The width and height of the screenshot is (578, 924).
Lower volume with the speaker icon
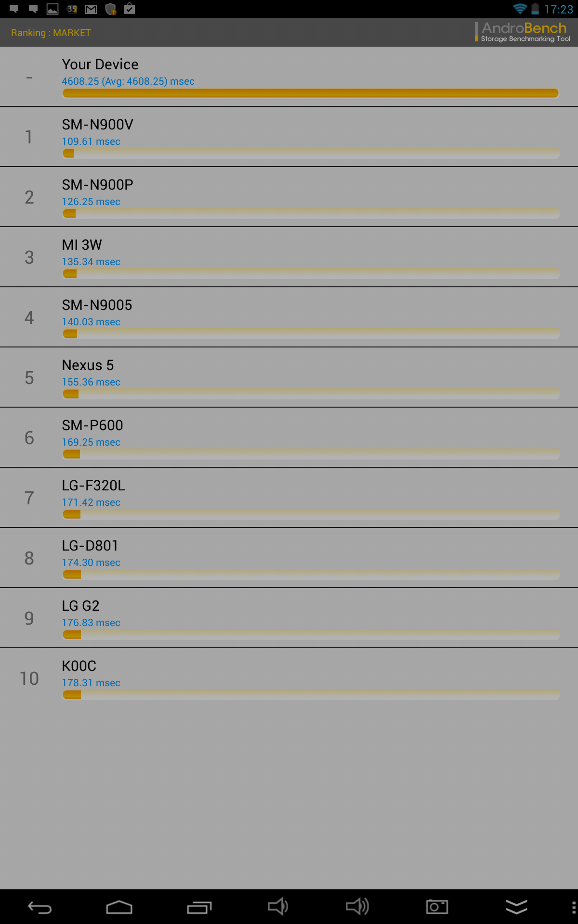(278, 907)
